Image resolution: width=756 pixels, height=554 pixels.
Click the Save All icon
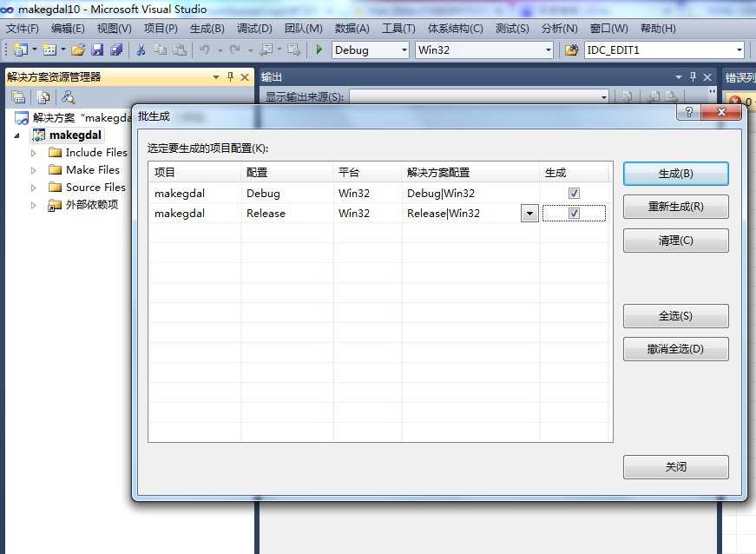(x=116, y=49)
